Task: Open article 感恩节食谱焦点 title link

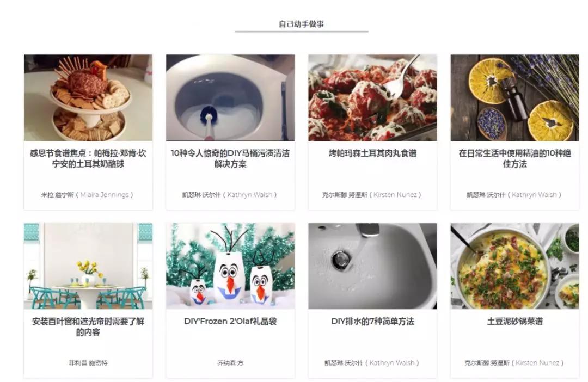Action: click(88, 158)
